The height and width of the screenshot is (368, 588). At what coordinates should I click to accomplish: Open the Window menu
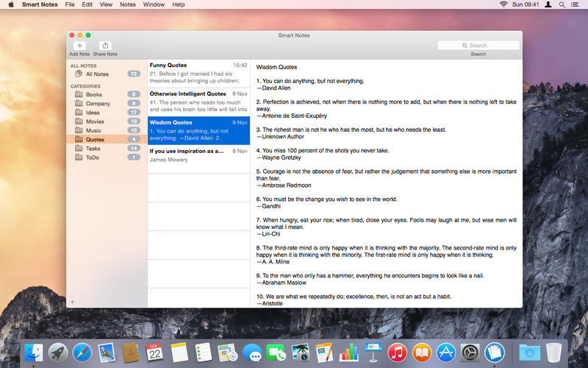click(x=154, y=4)
